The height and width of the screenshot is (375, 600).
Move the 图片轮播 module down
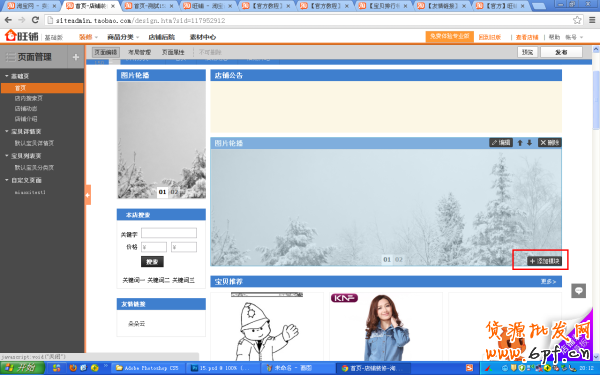[x=530, y=143]
